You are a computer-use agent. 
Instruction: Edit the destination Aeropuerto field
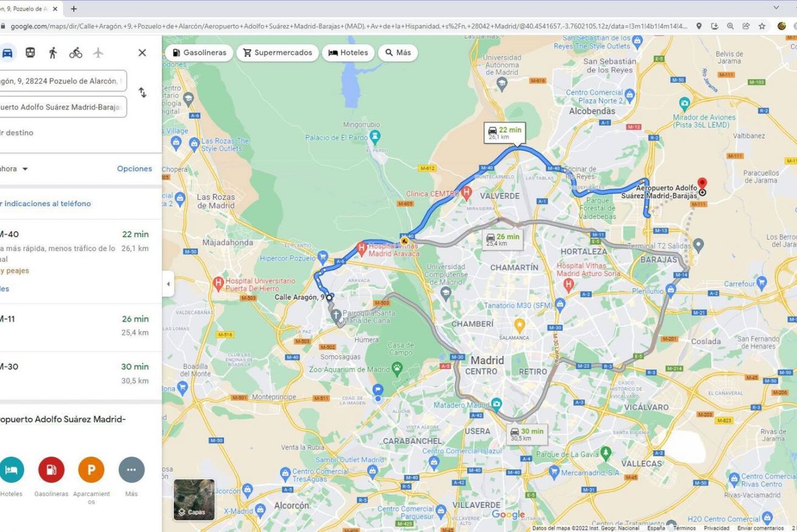63,107
